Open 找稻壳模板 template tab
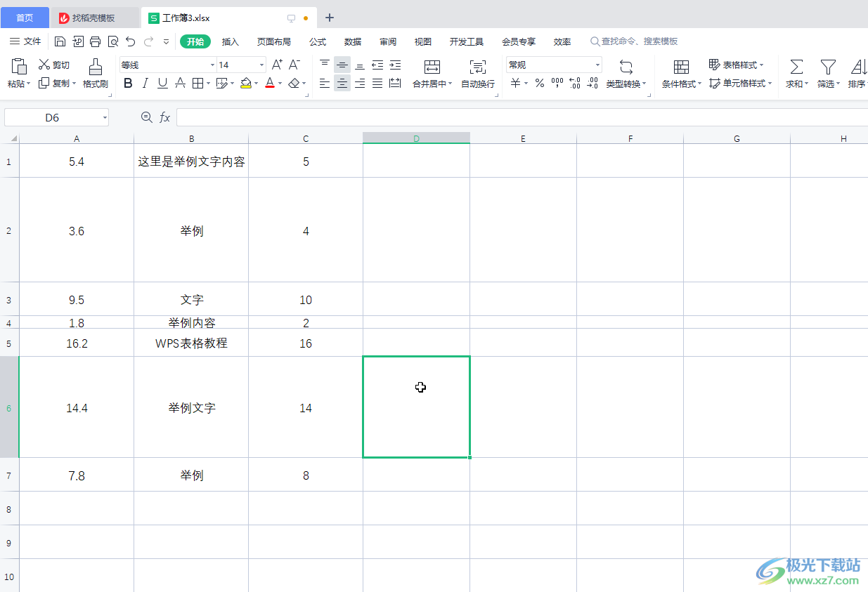 [x=95, y=18]
